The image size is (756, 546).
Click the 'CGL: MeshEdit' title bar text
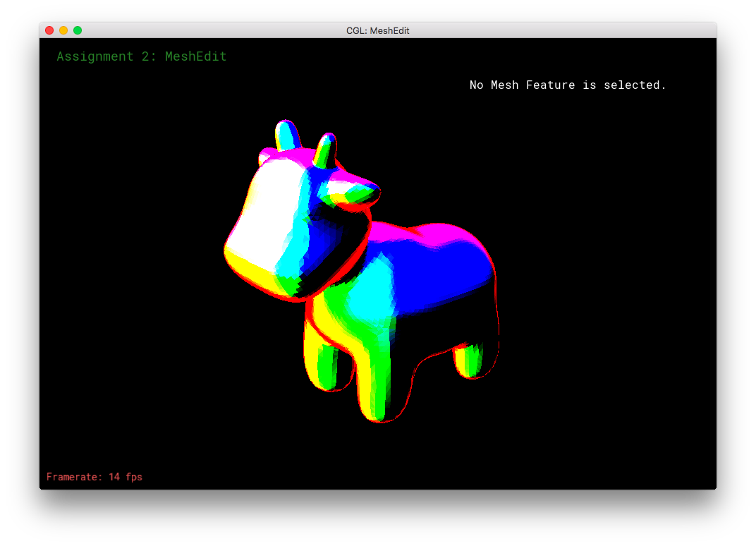[x=377, y=30]
